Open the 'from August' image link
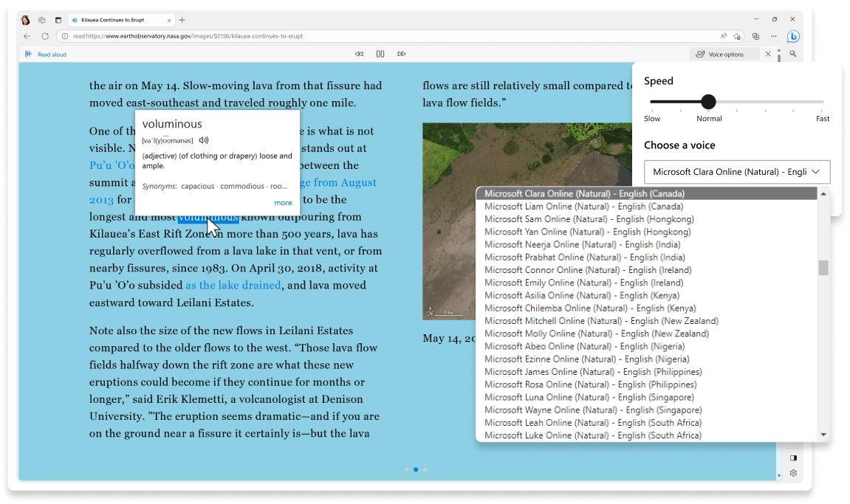850x504 pixels. 344,182
